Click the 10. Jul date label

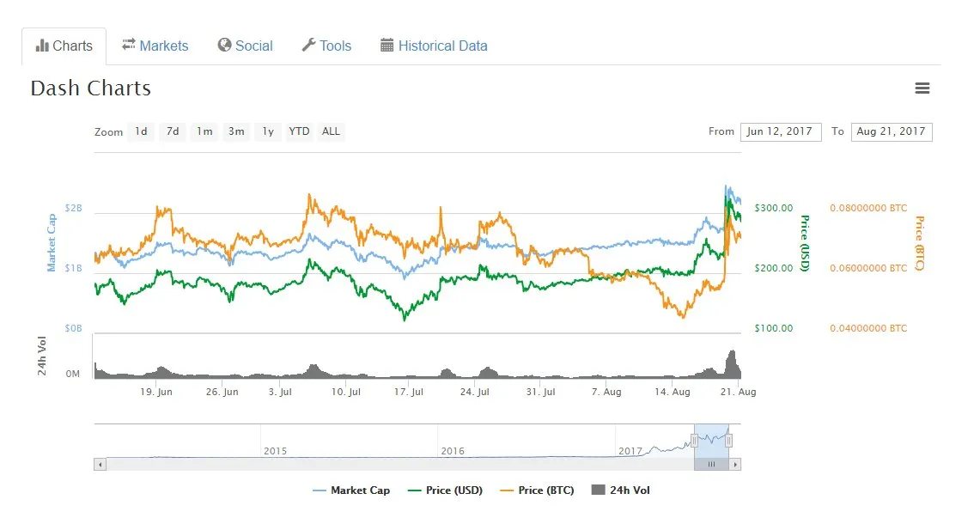[345, 392]
